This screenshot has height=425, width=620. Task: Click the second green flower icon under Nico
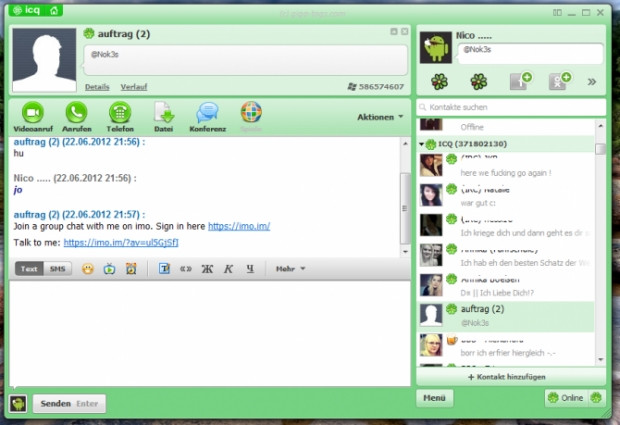point(479,82)
